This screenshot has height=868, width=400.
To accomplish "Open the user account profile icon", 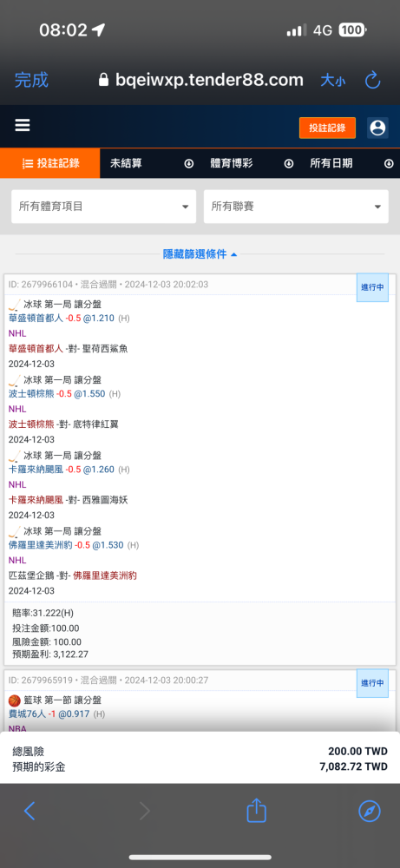I will (x=377, y=128).
